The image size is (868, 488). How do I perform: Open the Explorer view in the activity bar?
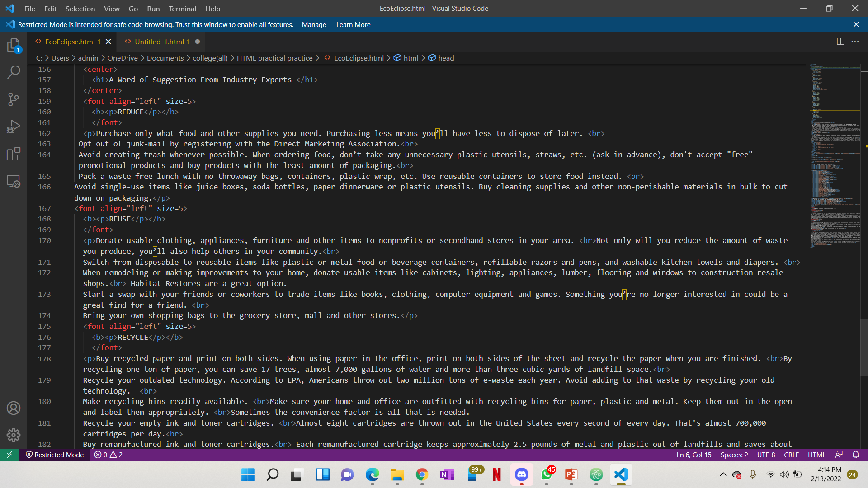point(14,45)
